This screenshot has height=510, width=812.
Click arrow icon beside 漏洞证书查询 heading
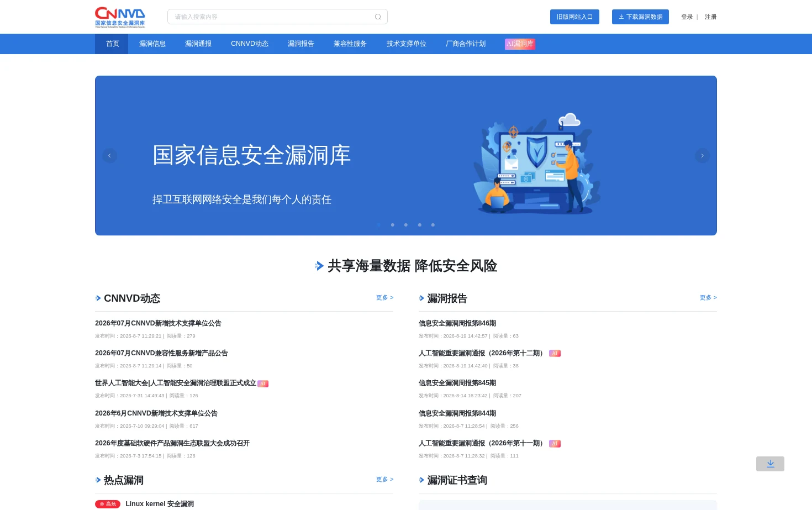[x=422, y=480]
